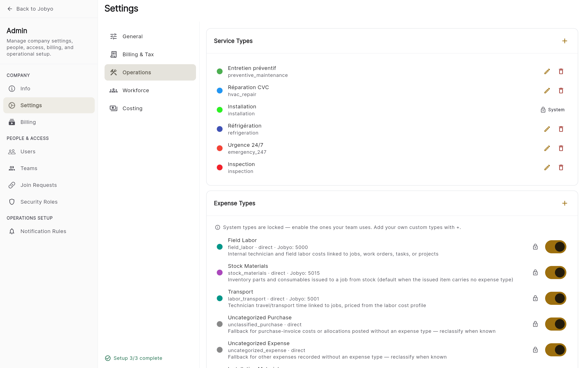Open the Costing settings tab
The width and height of the screenshot is (588, 368).
coord(150,109)
